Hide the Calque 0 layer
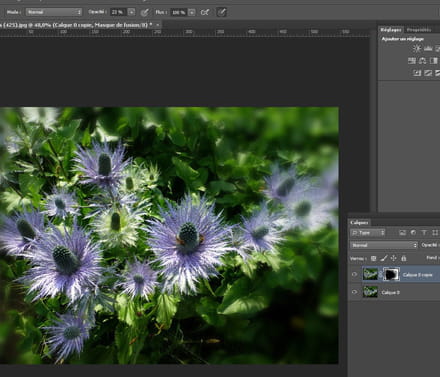The image size is (440, 377). [x=354, y=292]
